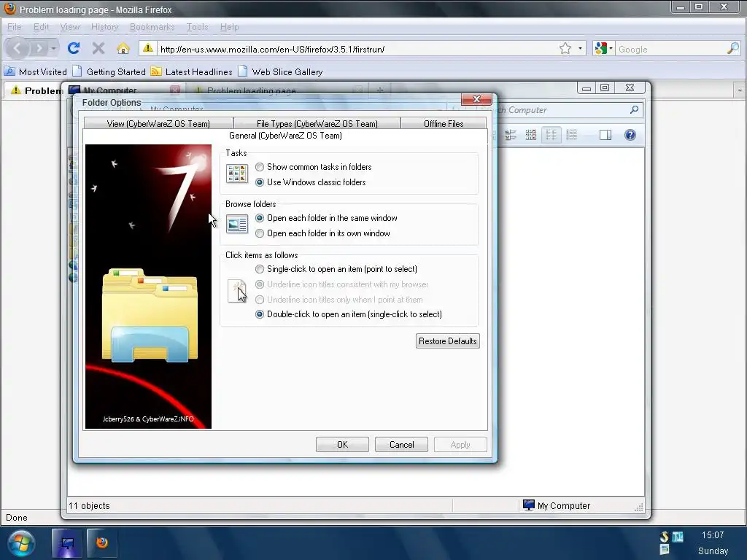Screen dimensions: 747x560
Task: Select 'Double-click to open an item' option
Action: [260, 314]
